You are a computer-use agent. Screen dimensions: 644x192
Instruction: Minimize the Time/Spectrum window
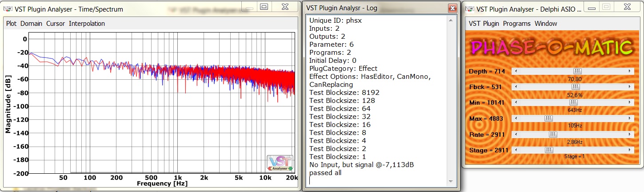(x=249, y=6)
